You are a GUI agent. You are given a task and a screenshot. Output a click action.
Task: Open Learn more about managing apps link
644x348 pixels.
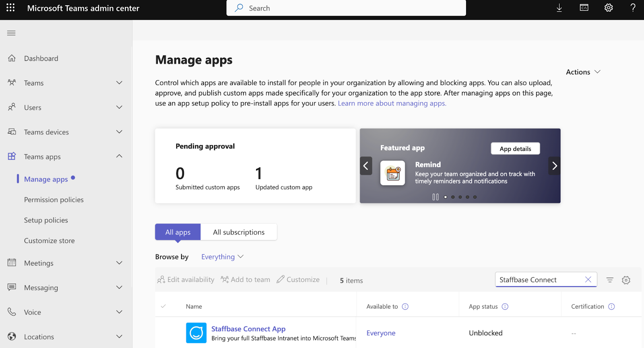point(392,103)
